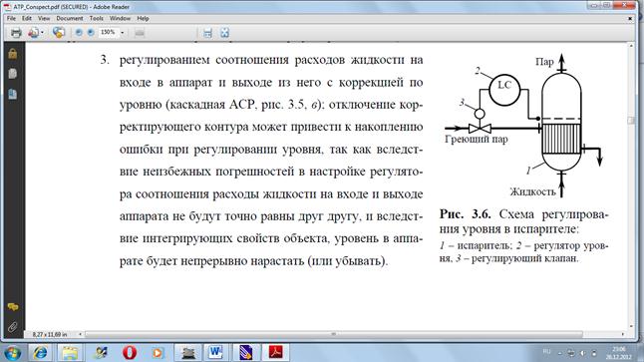Open the Edit menu
The width and height of the screenshot is (644, 362).
tap(27, 19)
